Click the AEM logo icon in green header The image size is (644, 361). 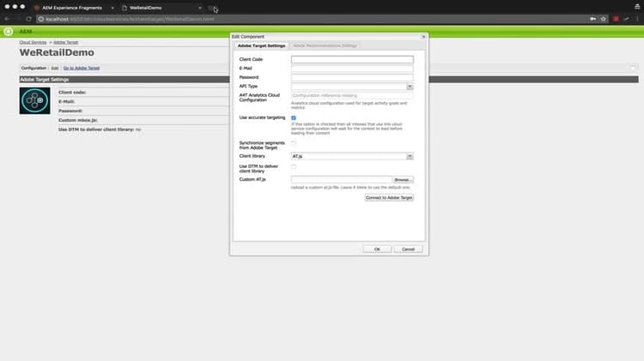pyautogui.click(x=9, y=32)
